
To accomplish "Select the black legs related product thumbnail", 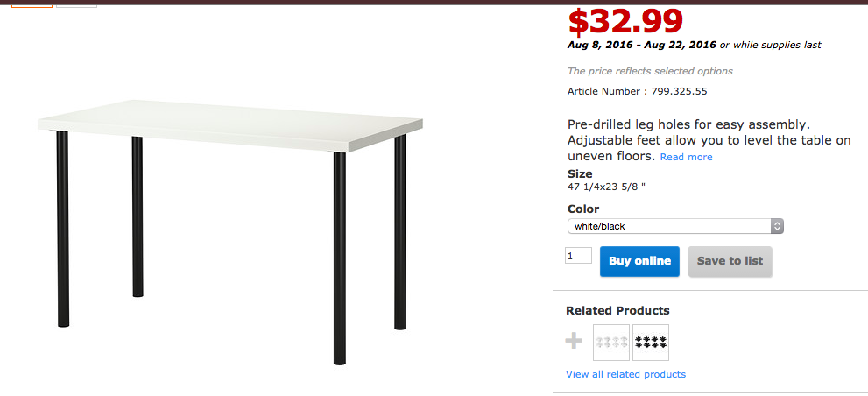I will 651,343.
